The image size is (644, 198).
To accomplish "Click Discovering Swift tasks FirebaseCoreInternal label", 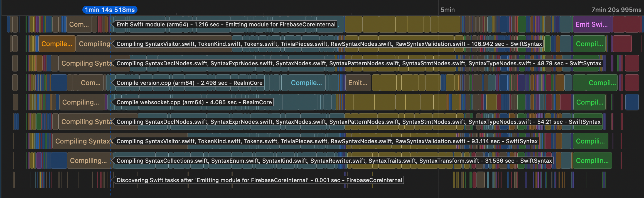I will tap(259, 180).
